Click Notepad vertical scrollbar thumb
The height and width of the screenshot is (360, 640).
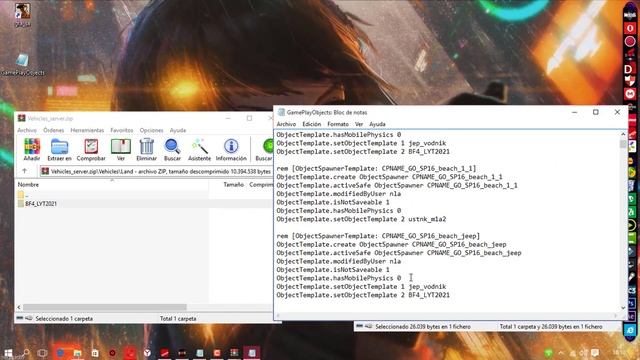coord(623,144)
